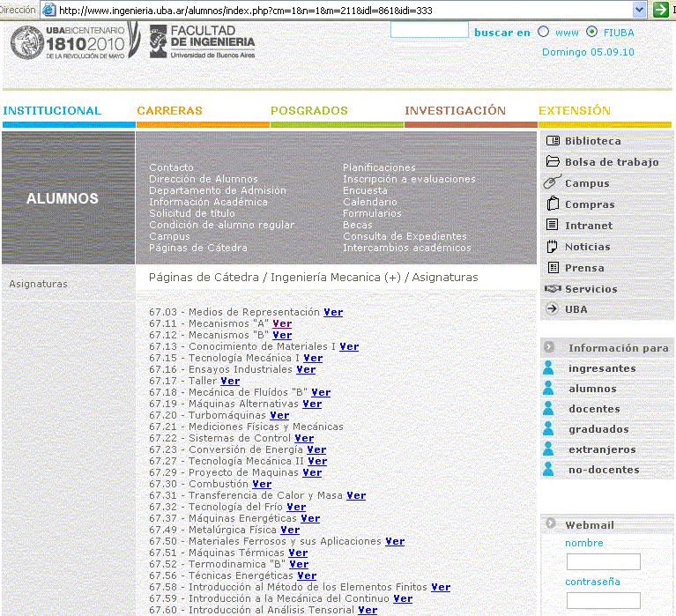This screenshot has width=676, height=616.
Task: Click the person icon beside alumnos
Action: tap(548, 388)
